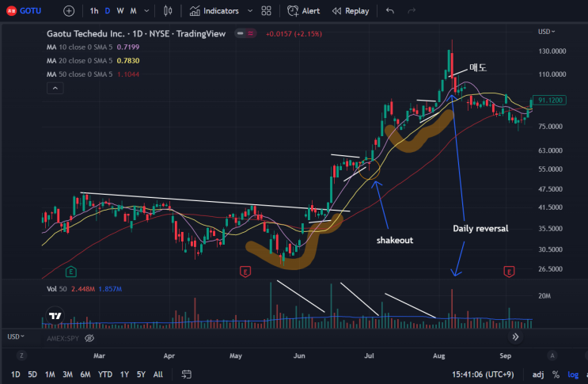Open the candlestick chart style menu
Image resolution: width=588 pixels, height=384 pixels.
tap(168, 11)
